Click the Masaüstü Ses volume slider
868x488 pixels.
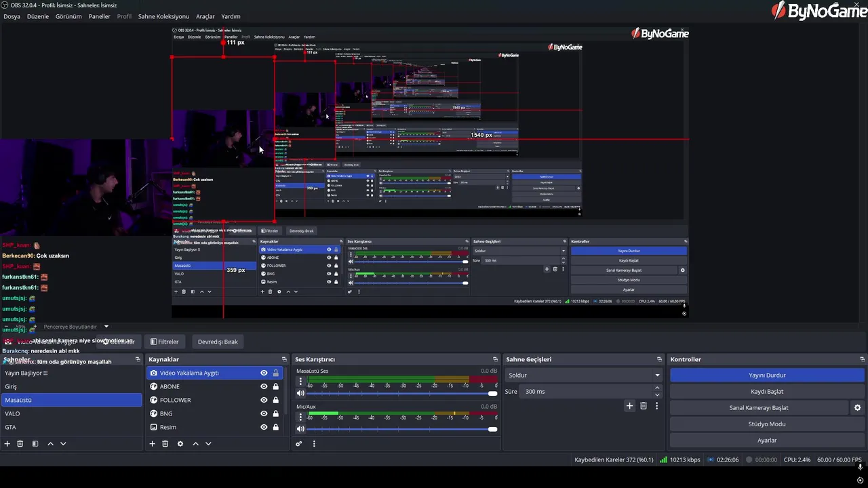coord(402,393)
